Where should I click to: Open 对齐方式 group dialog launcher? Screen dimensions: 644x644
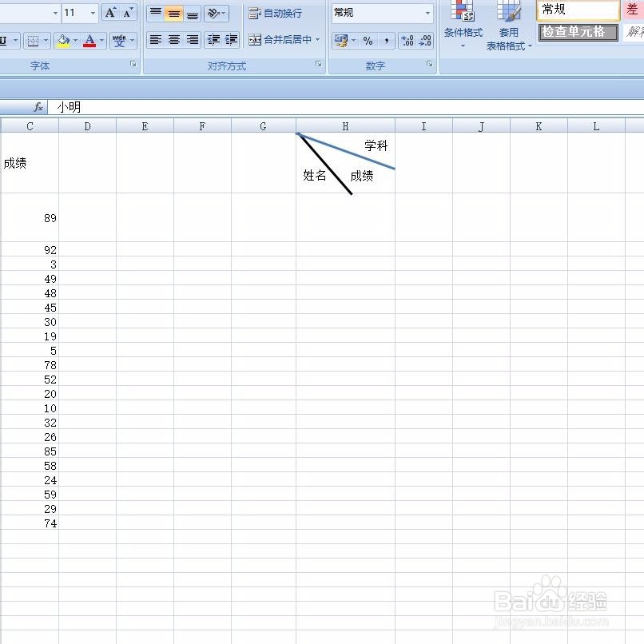click(318, 64)
